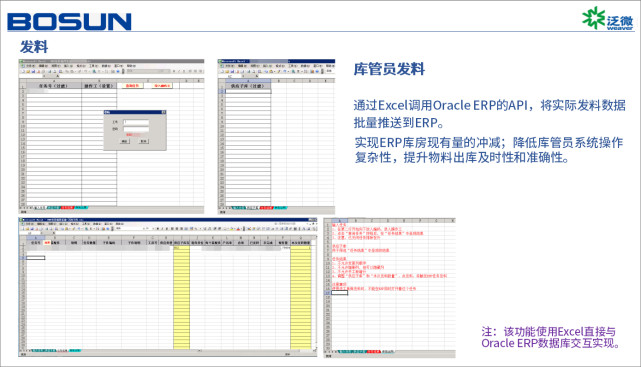Click the yellow fill color icon in the wide Excel toolbar
Image resolution: width=641 pixels, height=367 pixels.
click(x=231, y=228)
